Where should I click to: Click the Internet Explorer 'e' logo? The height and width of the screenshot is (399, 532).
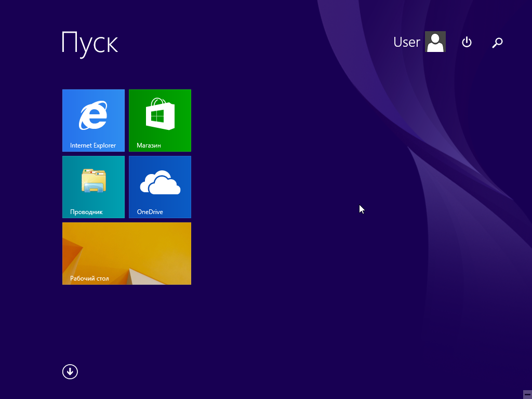click(x=94, y=115)
